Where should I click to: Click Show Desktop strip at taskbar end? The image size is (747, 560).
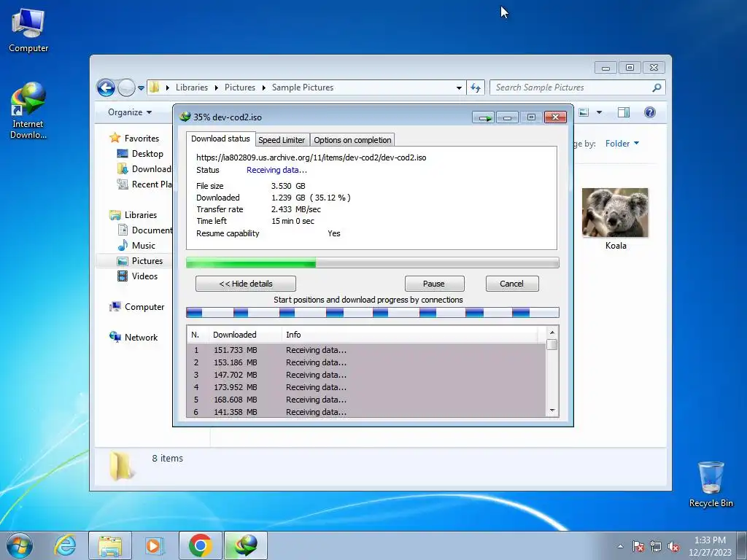click(742, 545)
